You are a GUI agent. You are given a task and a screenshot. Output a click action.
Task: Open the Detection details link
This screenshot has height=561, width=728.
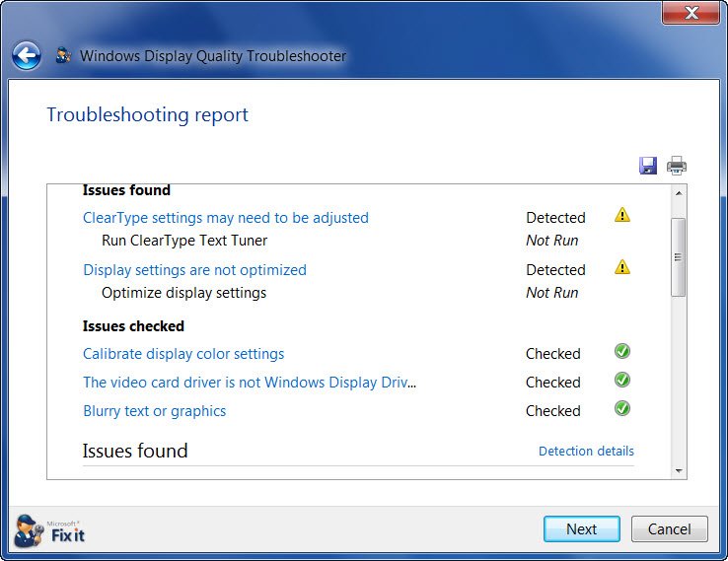pos(586,451)
